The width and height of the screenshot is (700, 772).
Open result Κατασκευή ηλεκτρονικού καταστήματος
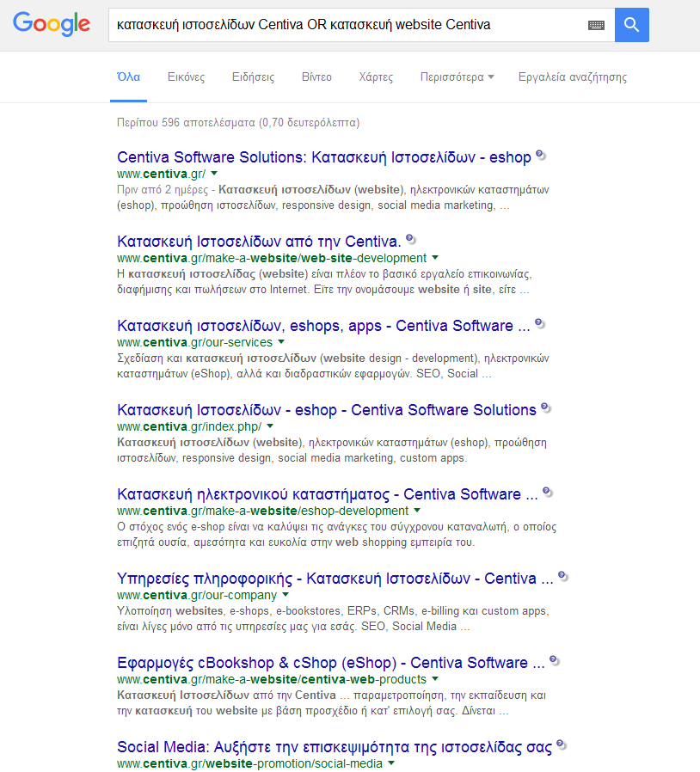coord(327,493)
